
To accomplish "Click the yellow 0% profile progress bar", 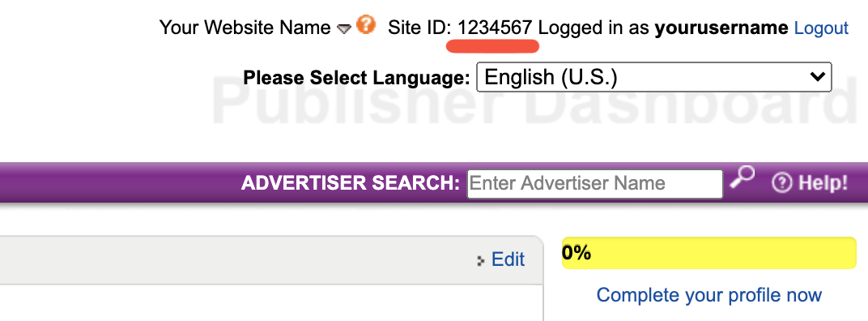I will click(709, 253).
